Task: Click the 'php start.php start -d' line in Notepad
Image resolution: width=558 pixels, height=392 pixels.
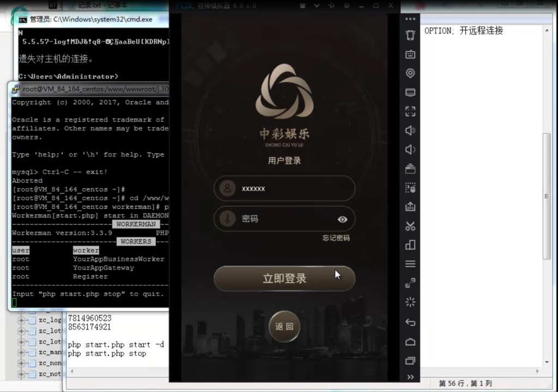Action: 116,345
